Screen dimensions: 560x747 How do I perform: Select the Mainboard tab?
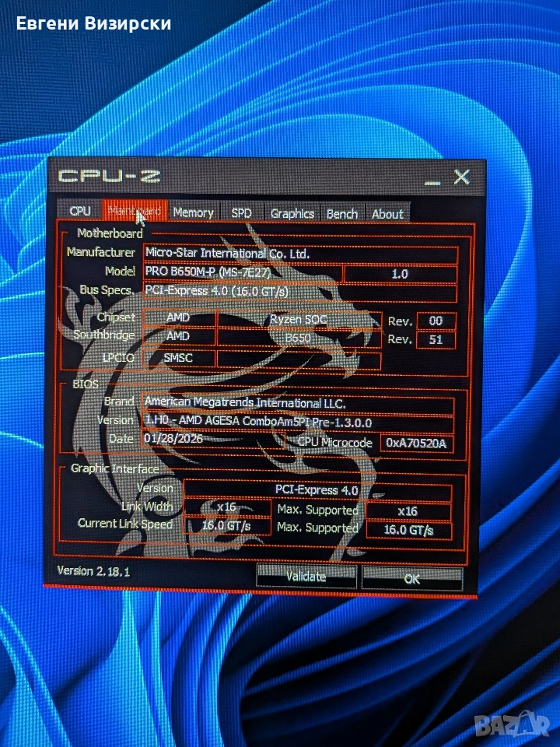135,211
